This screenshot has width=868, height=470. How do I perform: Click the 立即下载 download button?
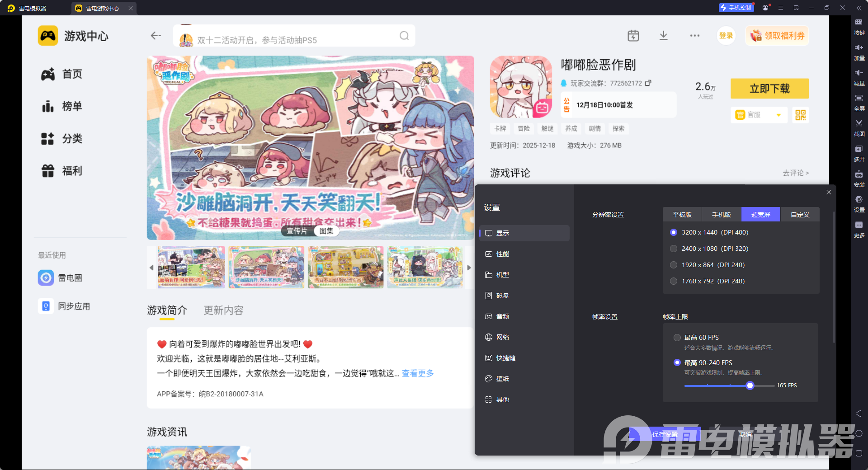point(769,89)
